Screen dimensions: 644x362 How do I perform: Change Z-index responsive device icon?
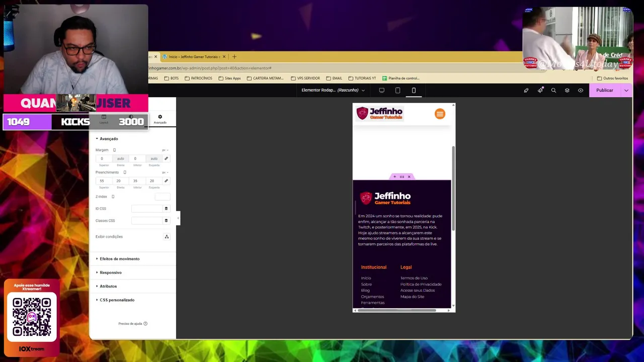(x=113, y=197)
